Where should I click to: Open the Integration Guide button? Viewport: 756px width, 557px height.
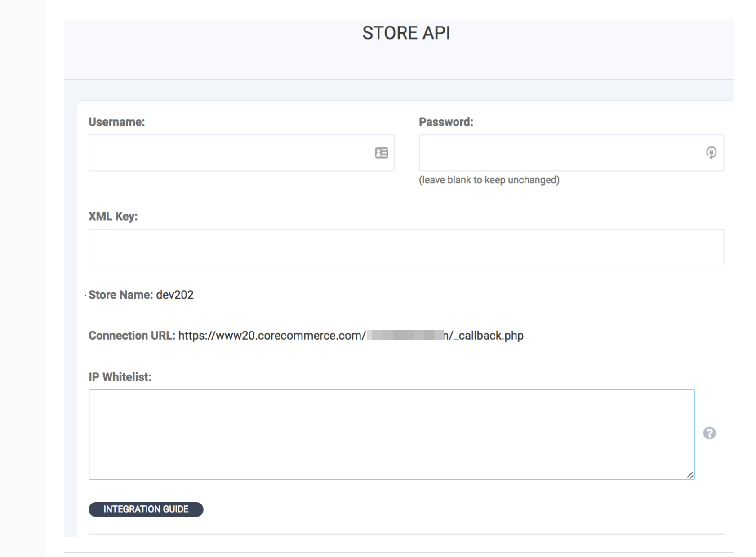[146, 509]
